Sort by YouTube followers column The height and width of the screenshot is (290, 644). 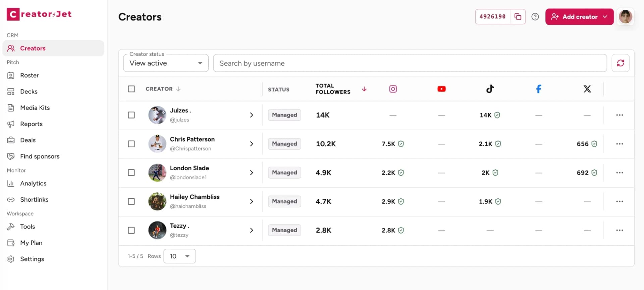tap(441, 89)
